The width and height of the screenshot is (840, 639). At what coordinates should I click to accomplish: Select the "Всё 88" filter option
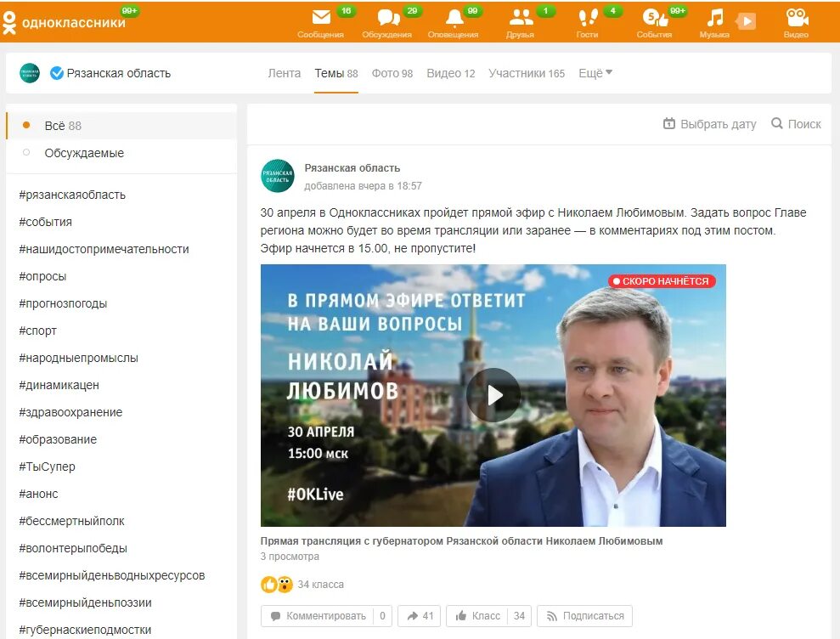pos(121,126)
